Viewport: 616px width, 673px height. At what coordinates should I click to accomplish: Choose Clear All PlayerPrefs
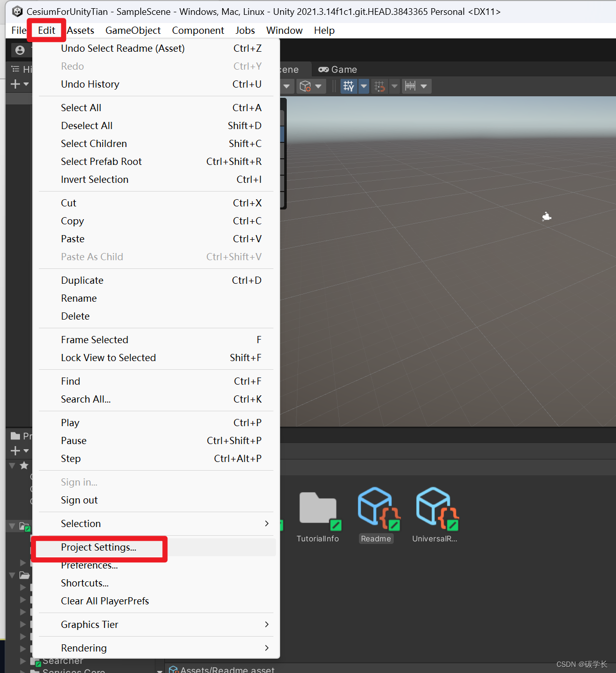pos(156,601)
